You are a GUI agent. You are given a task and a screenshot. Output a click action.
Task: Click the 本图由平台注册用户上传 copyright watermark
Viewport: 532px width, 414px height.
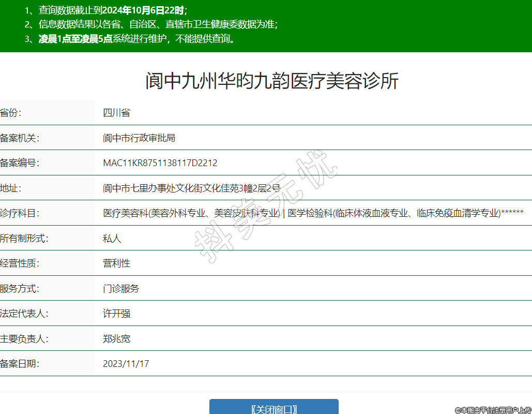pos(493,410)
